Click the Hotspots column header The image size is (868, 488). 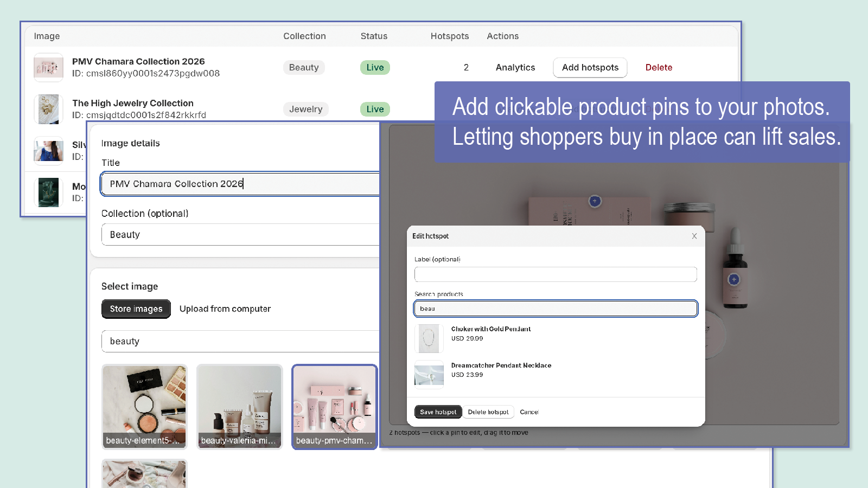(x=450, y=36)
